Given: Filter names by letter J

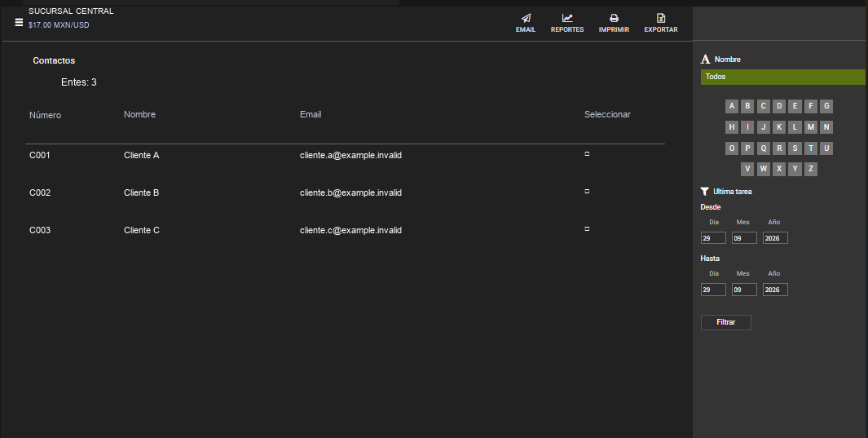Looking at the screenshot, I should tap(764, 127).
